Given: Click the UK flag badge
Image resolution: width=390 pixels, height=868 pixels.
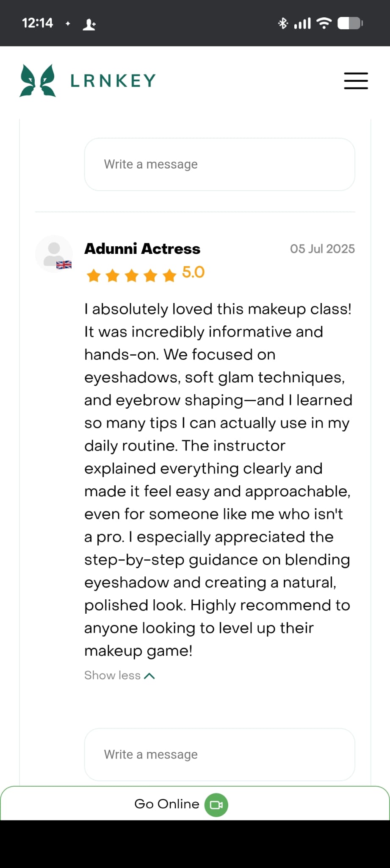Looking at the screenshot, I should [64, 265].
